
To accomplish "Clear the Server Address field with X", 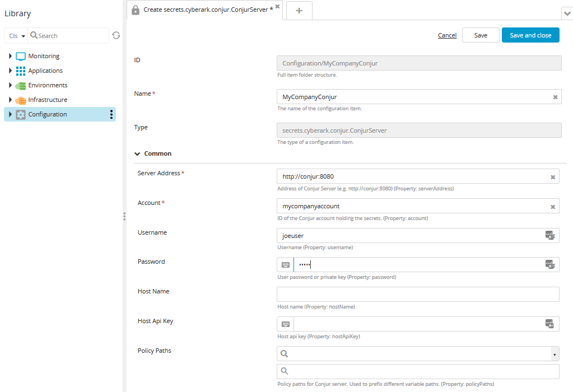I will [x=552, y=177].
